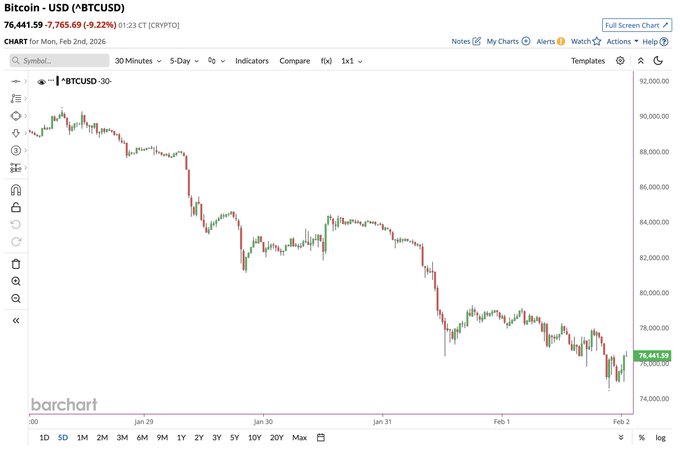Open the 1x1 grid layout dropdown
The height and width of the screenshot is (450, 680).
pyautogui.click(x=351, y=61)
